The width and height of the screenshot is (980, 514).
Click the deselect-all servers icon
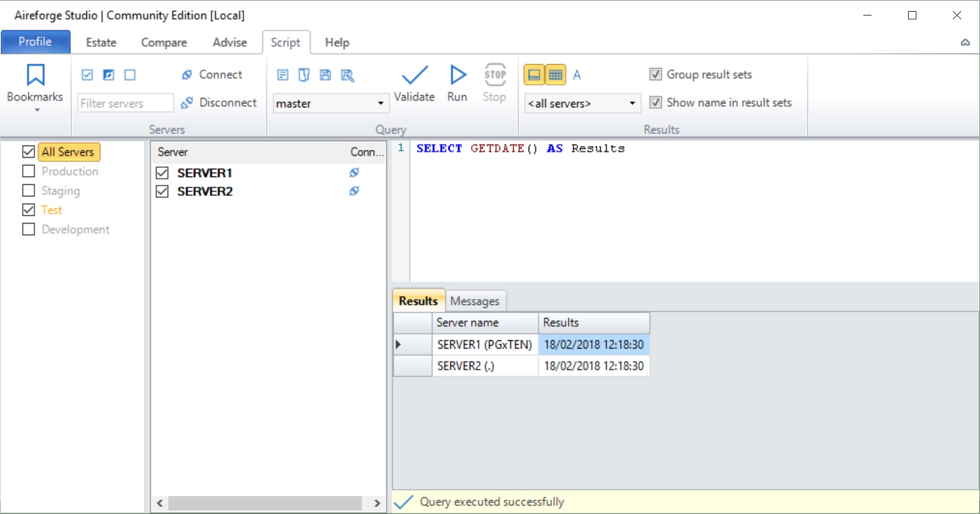click(130, 75)
